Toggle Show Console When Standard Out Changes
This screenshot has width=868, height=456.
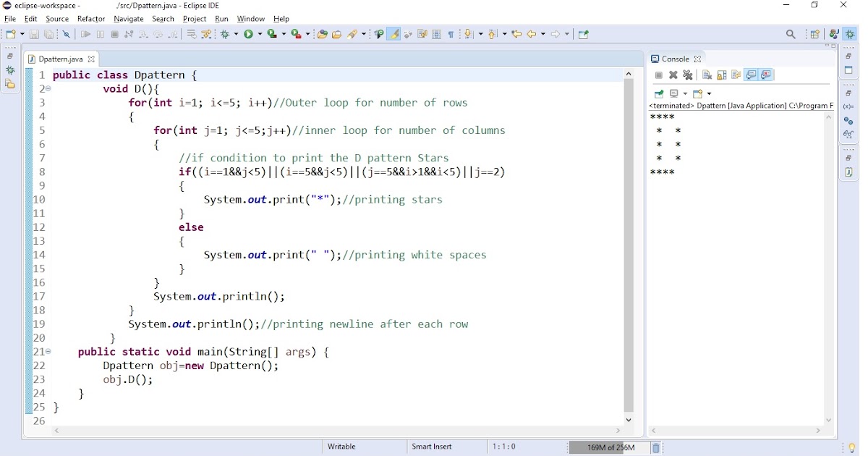click(x=752, y=75)
